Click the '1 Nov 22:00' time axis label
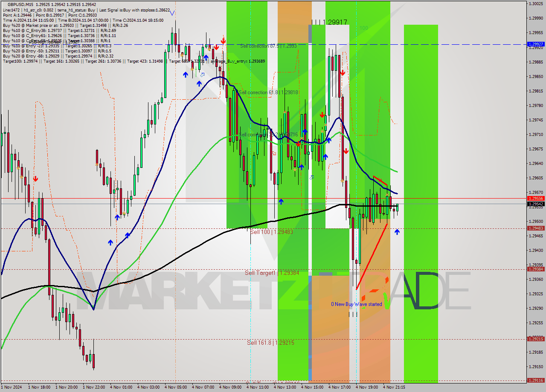Viewport: 546px width, 392px height. (x=93, y=387)
